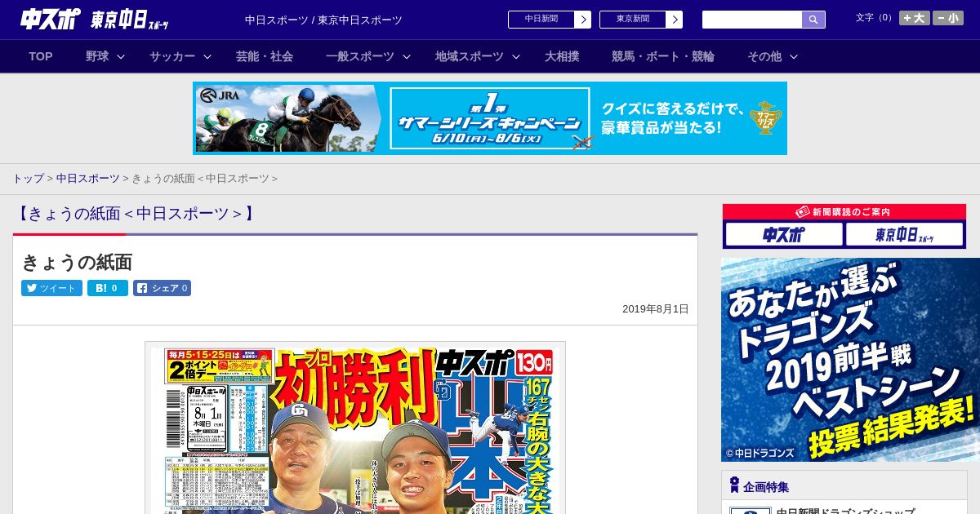Viewport: 980px width, 514px height.
Task: Click 新聞購読のご案内 header
Action: tap(844, 212)
